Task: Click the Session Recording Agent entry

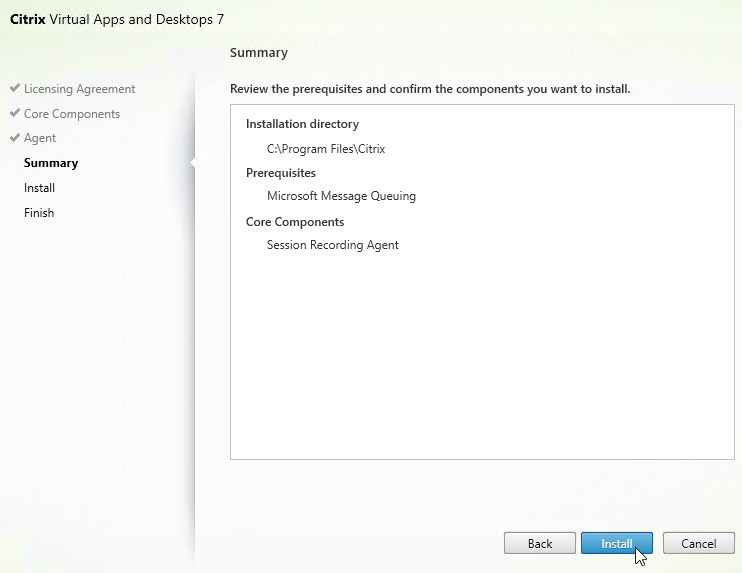Action: pos(333,245)
